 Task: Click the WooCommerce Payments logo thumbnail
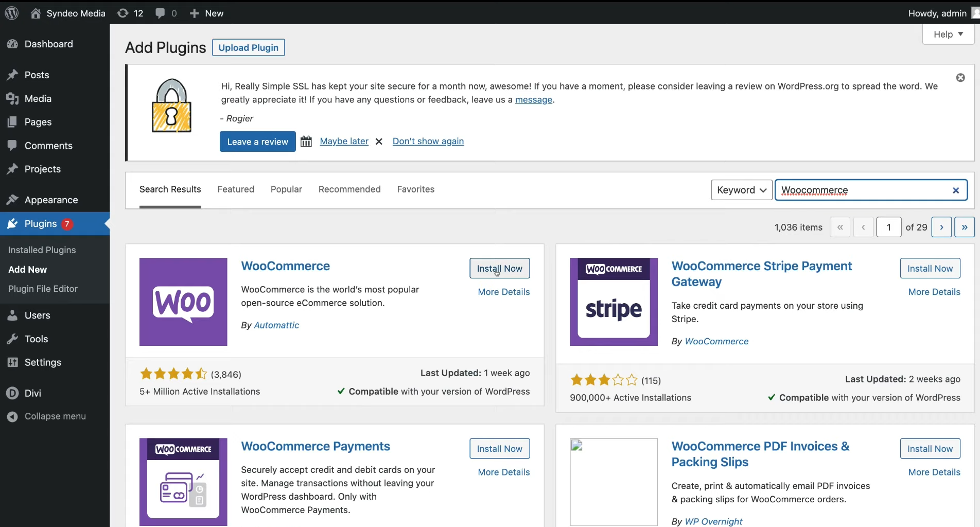tap(183, 482)
